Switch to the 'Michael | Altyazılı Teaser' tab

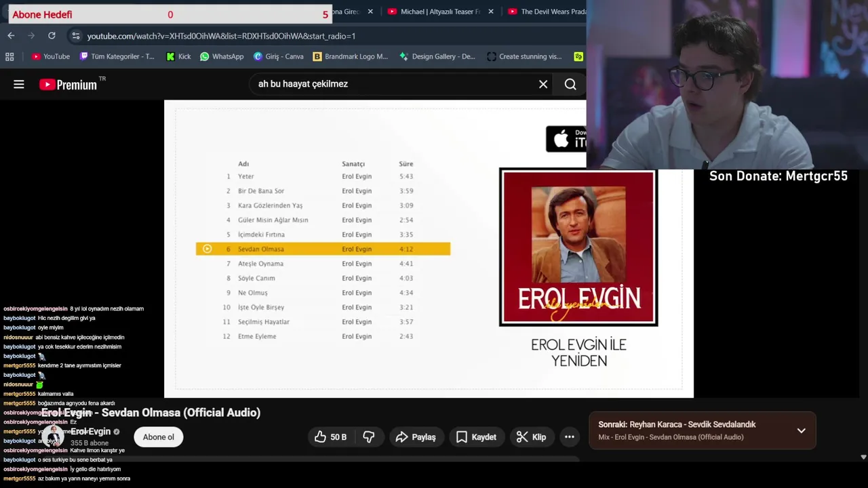point(434,12)
